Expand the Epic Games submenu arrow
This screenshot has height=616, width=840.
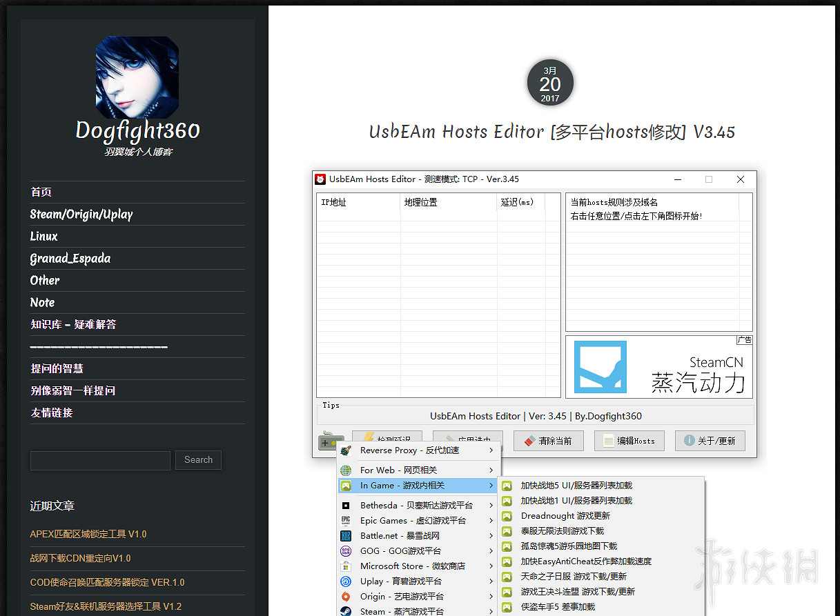pyautogui.click(x=491, y=521)
